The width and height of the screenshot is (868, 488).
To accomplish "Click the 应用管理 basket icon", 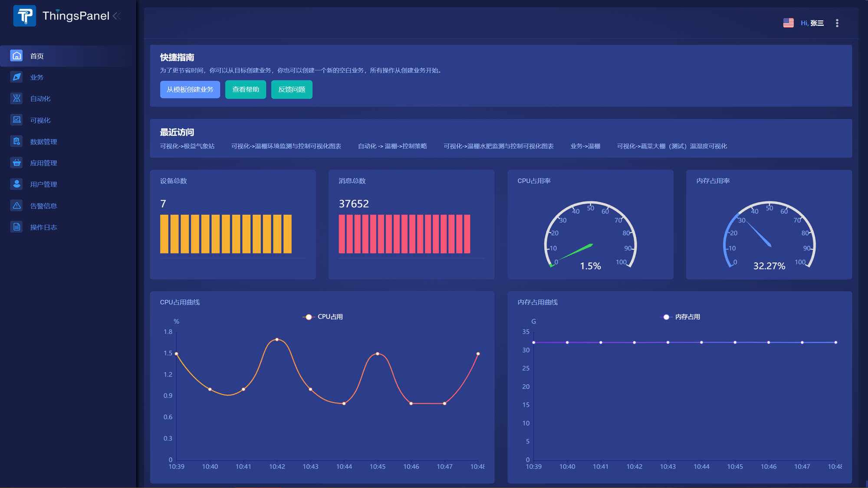I will point(16,163).
